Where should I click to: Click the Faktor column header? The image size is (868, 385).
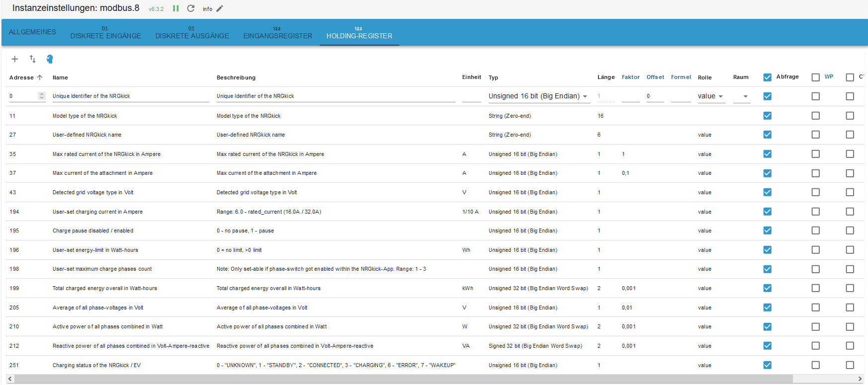pos(630,77)
